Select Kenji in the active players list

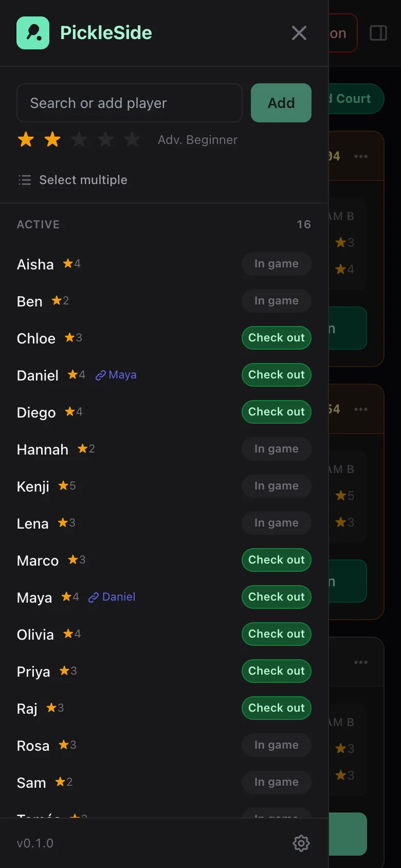[x=33, y=486]
